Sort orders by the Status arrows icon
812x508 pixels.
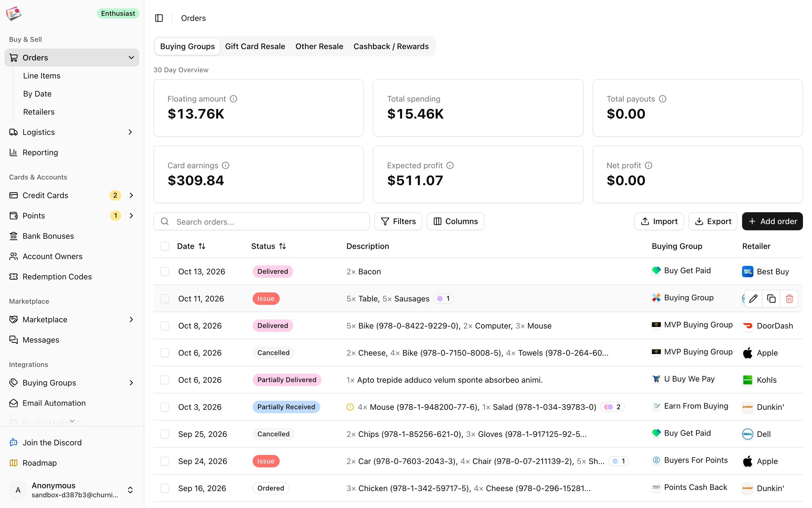coord(283,246)
